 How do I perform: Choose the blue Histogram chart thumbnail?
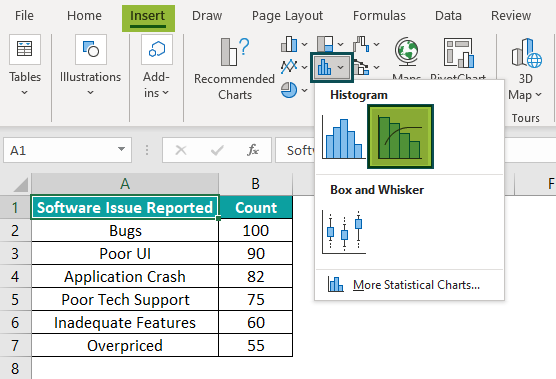(343, 138)
